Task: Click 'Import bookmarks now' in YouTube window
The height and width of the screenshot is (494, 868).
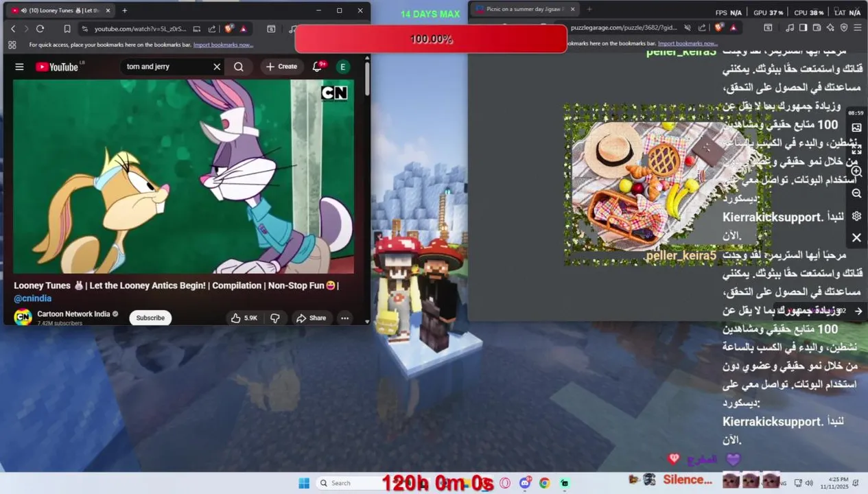Action: tap(223, 45)
